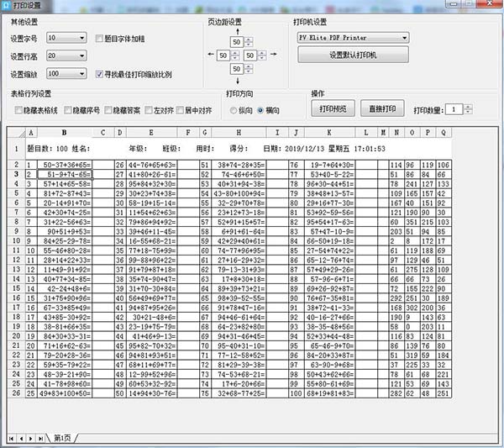Open the 设置字号 font size dropdown

pyautogui.click(x=66, y=38)
